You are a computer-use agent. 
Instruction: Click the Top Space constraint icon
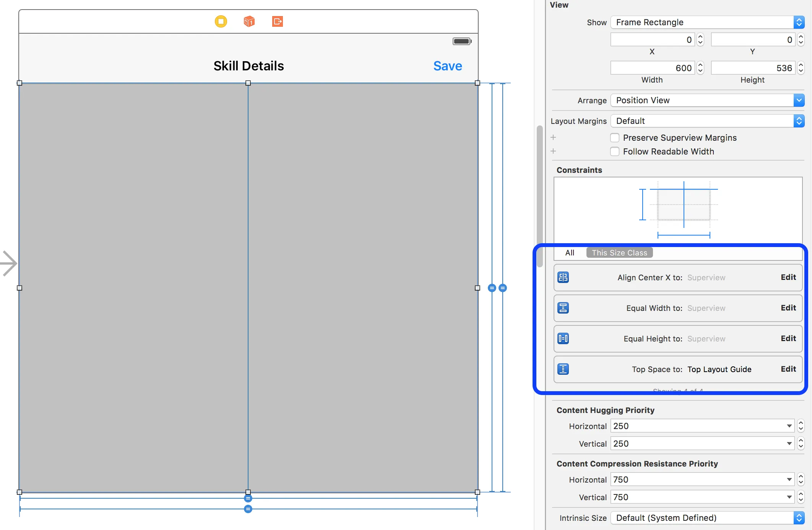[x=563, y=369]
